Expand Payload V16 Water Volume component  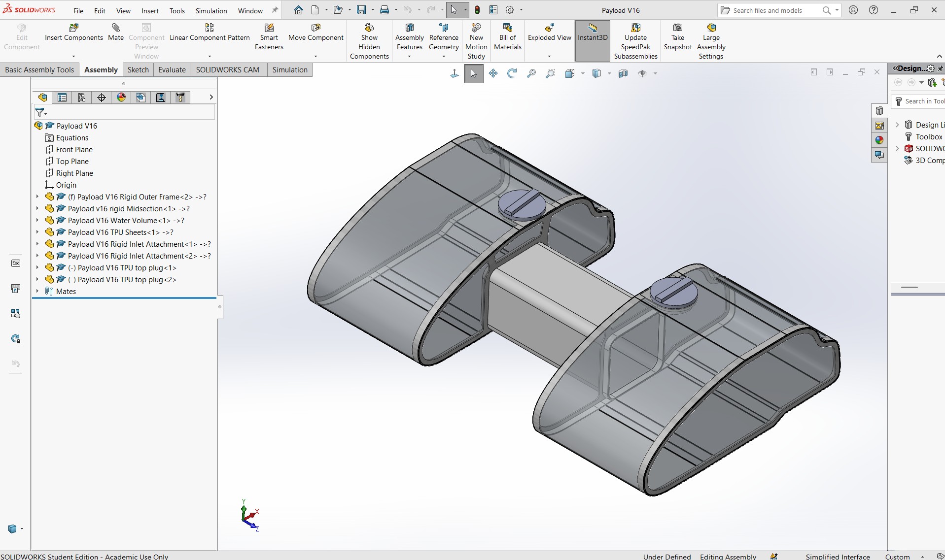coord(37,220)
